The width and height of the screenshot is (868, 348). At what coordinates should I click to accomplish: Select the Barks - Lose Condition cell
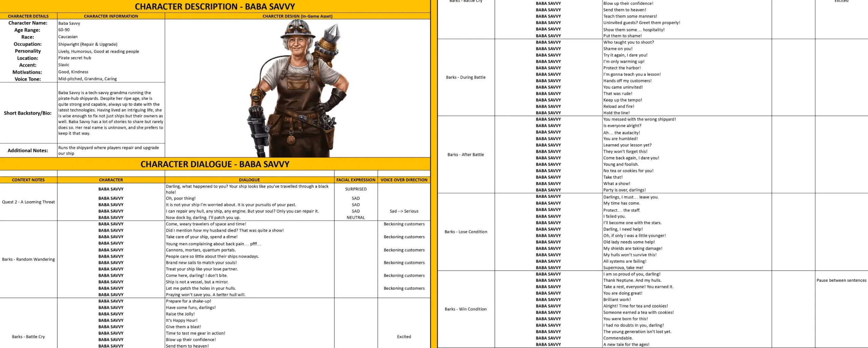466,232
